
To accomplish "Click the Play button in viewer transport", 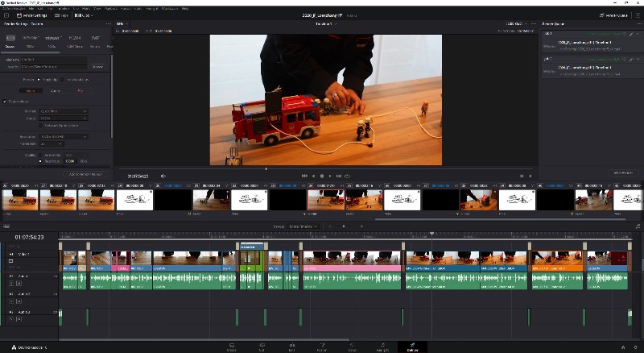I will (330, 176).
